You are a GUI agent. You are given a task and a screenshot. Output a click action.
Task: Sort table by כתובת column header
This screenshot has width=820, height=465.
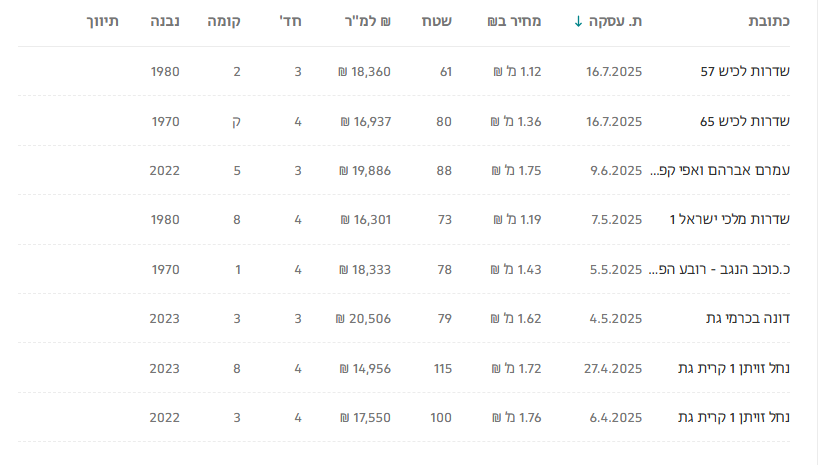pyautogui.click(x=769, y=21)
